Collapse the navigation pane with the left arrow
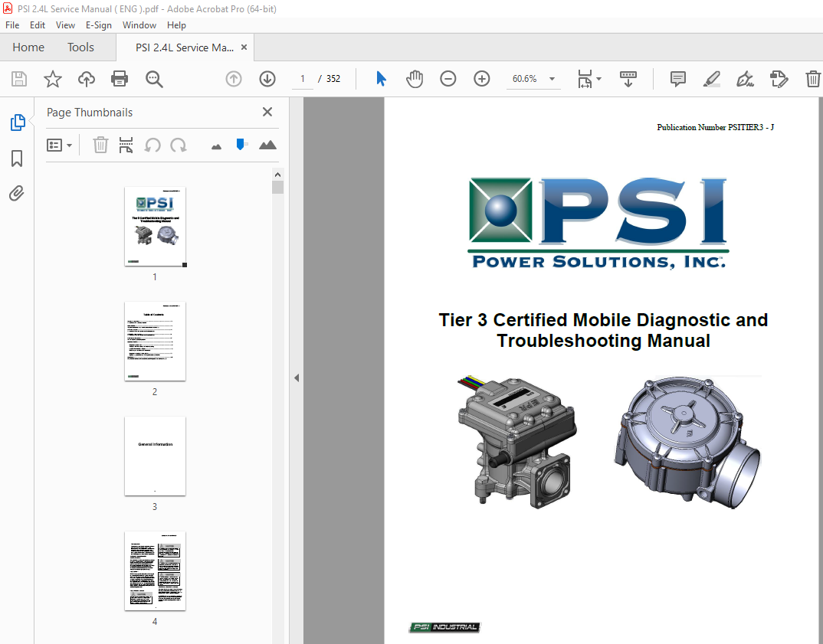 pyautogui.click(x=297, y=378)
